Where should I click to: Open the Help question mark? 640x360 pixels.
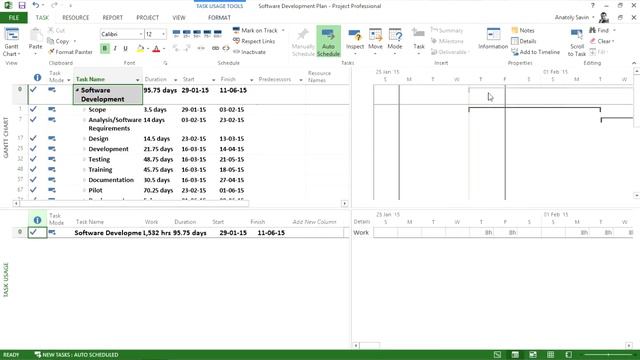pyautogui.click(x=593, y=6)
